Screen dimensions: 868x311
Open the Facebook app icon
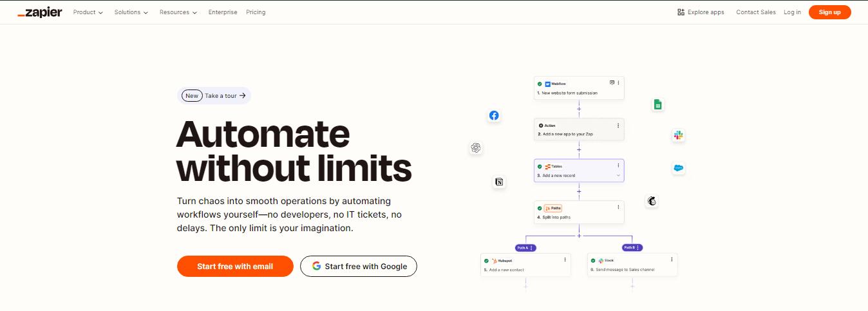[494, 116]
